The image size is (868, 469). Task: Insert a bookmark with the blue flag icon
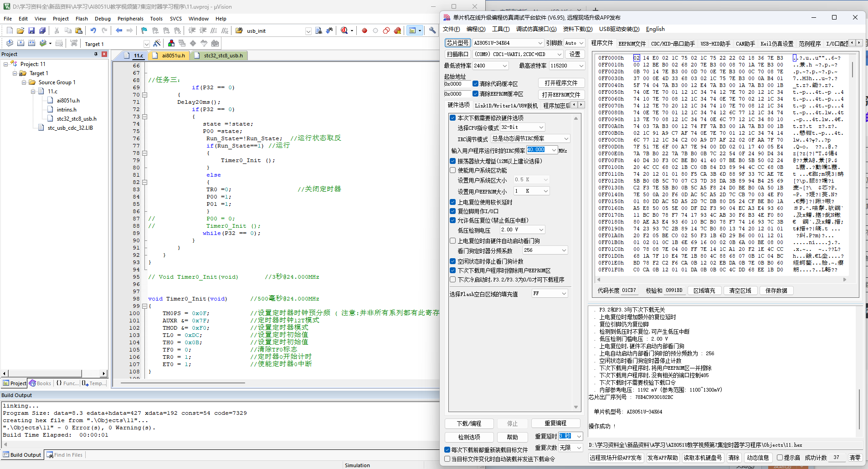pos(144,31)
